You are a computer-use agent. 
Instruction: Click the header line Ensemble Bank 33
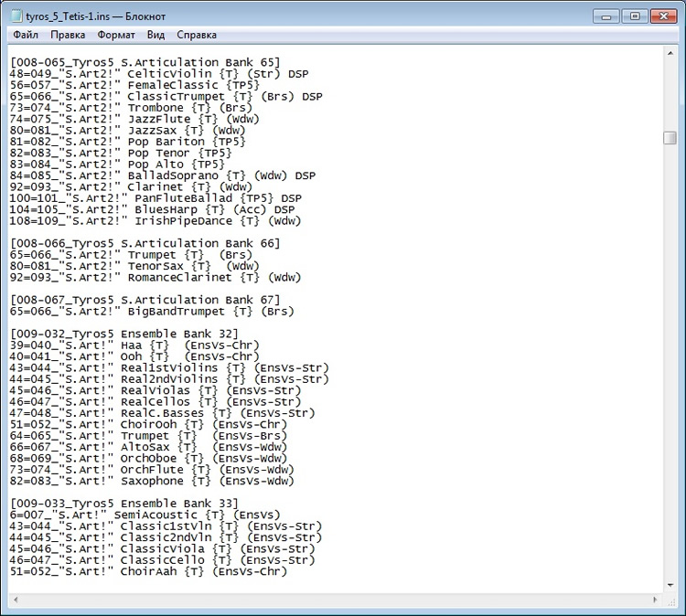coord(123,504)
